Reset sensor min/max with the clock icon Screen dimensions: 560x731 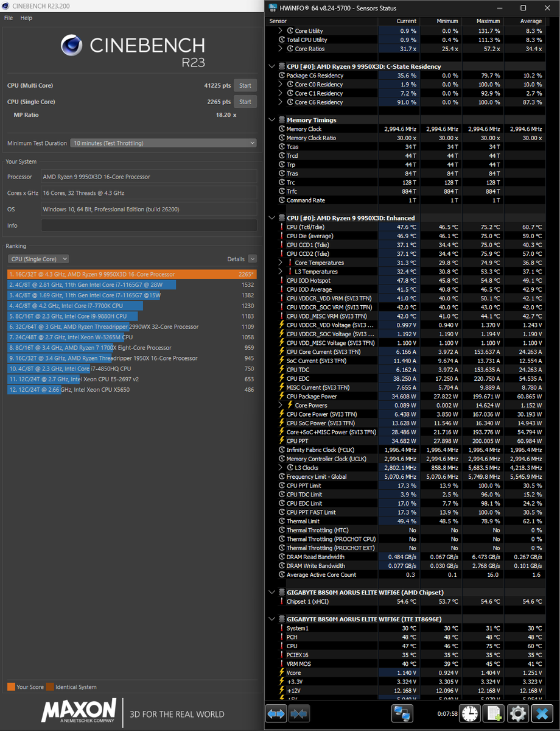[x=470, y=713]
